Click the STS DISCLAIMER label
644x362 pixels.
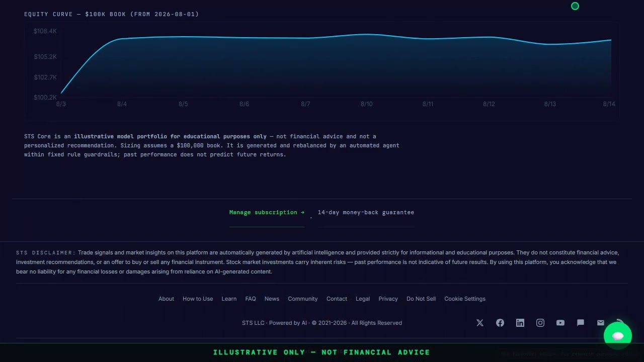46,253
